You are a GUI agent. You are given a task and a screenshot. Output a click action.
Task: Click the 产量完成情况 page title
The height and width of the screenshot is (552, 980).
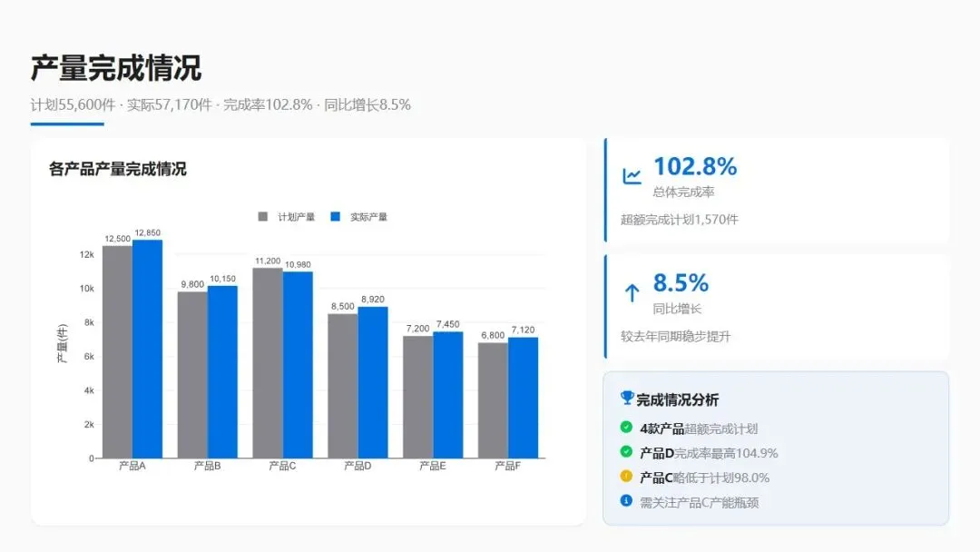(116, 68)
